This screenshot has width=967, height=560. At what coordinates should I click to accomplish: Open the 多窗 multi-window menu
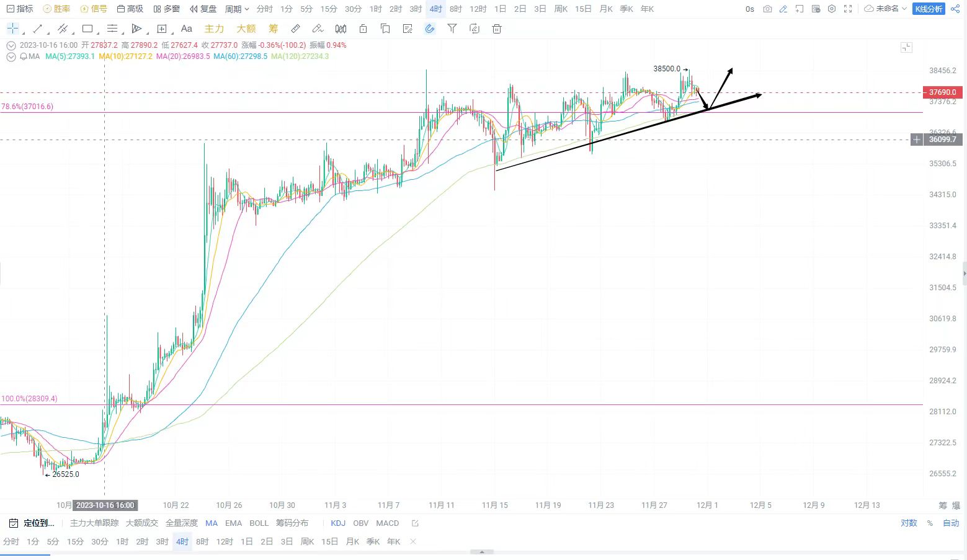pyautogui.click(x=167, y=9)
